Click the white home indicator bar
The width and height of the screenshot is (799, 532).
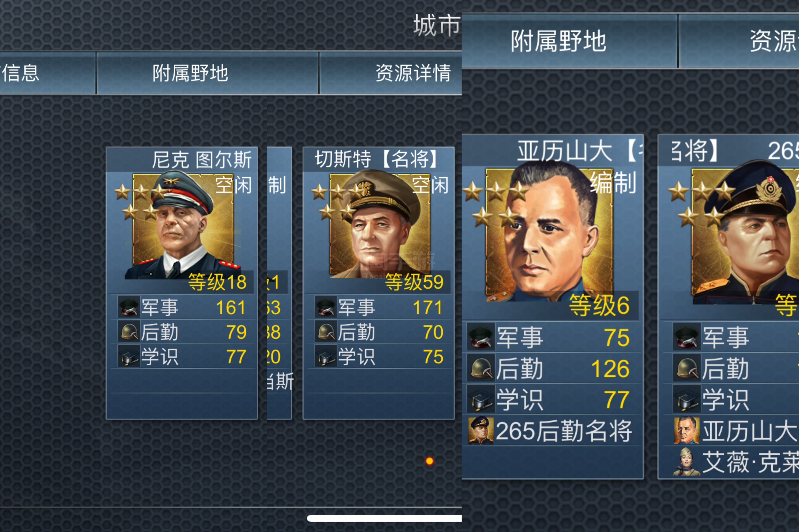[x=384, y=518]
